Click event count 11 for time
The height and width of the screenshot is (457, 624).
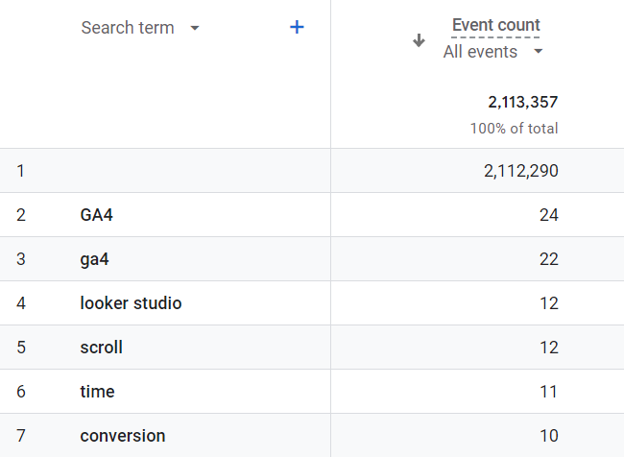(548, 391)
